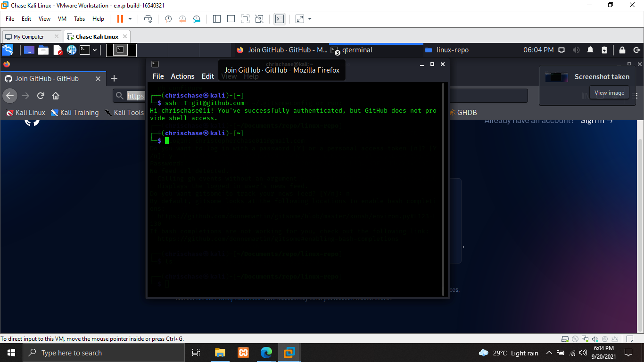Image resolution: width=644 pixels, height=362 pixels.
Task: Click View image in the screenshot notification
Action: point(609,93)
